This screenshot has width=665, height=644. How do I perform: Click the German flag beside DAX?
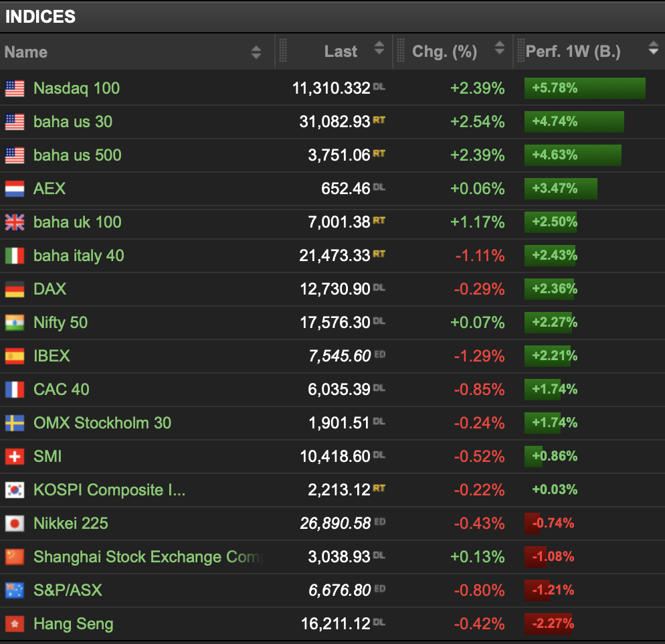tap(15, 289)
